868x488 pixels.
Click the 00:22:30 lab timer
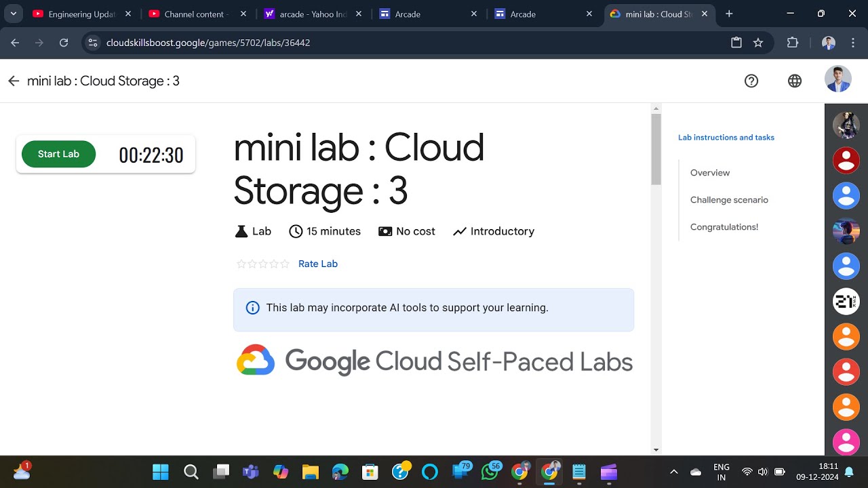click(151, 155)
